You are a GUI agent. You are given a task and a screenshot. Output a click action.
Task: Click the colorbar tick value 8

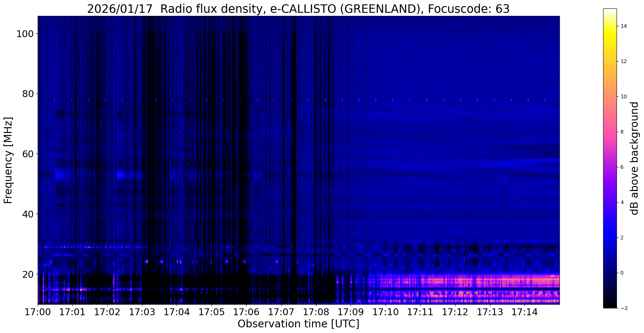tap(622, 132)
